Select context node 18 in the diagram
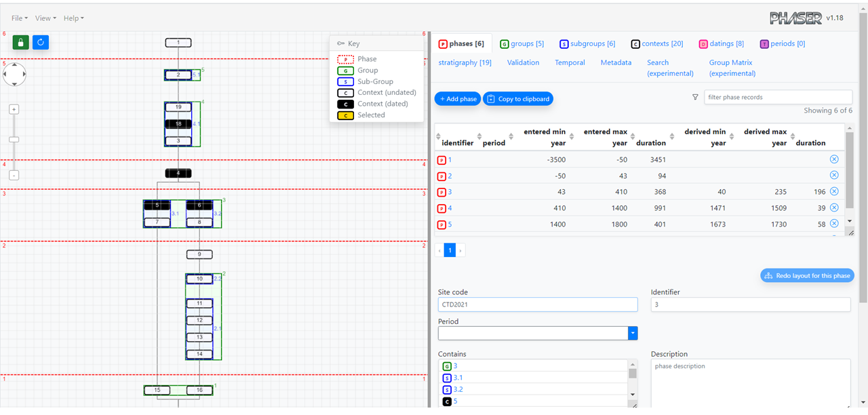Image resolution: width=868 pixels, height=415 pixels. [x=178, y=124]
